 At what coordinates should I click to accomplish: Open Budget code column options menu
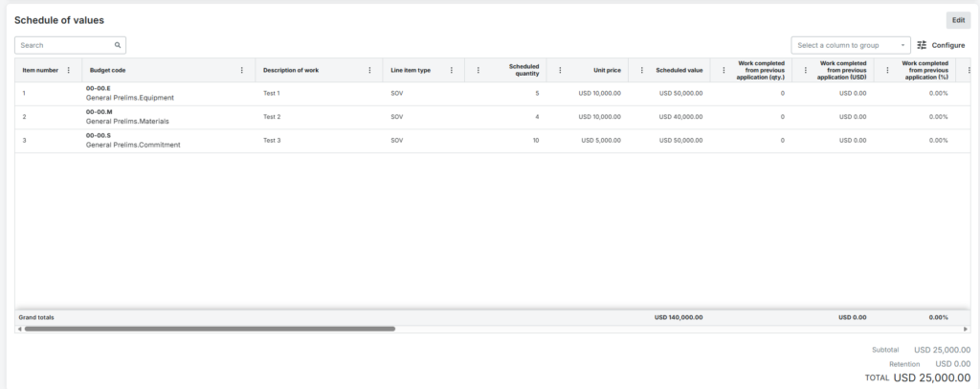pyautogui.click(x=241, y=70)
